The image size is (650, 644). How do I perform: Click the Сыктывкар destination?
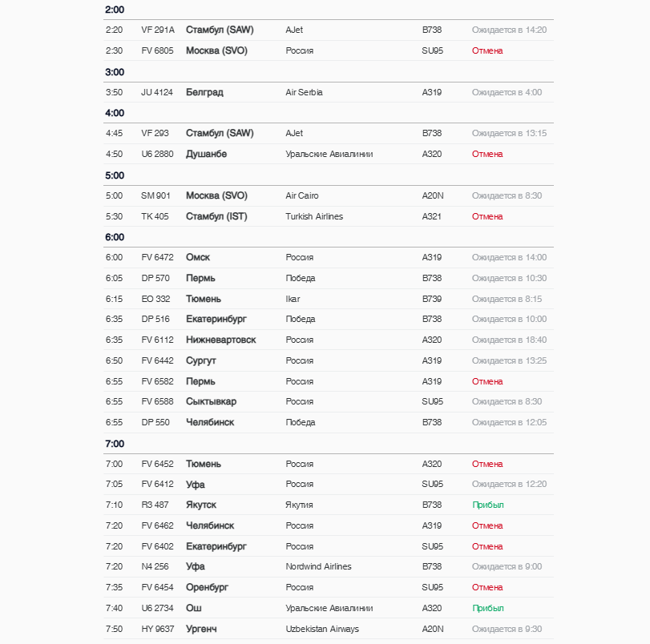coord(211,401)
